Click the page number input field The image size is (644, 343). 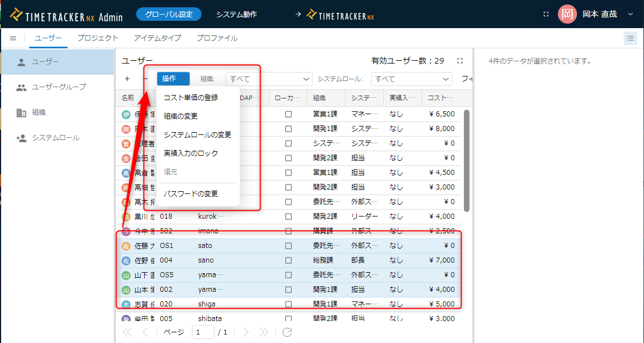[x=203, y=332]
